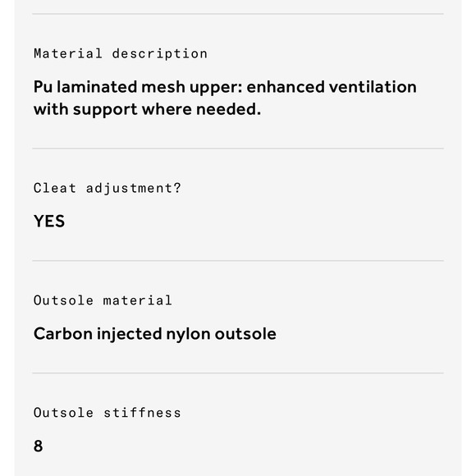
Task: Click the 'with support where needed.' line
Action: 147,109
